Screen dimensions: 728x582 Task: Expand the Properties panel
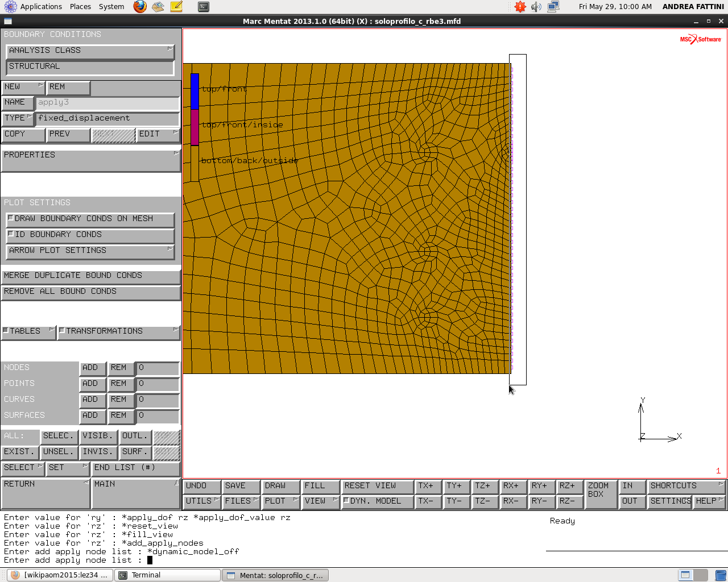[90, 160]
